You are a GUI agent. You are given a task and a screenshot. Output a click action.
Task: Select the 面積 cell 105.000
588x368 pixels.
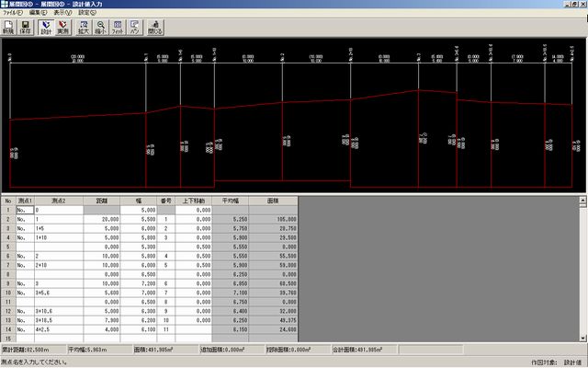[273, 219]
